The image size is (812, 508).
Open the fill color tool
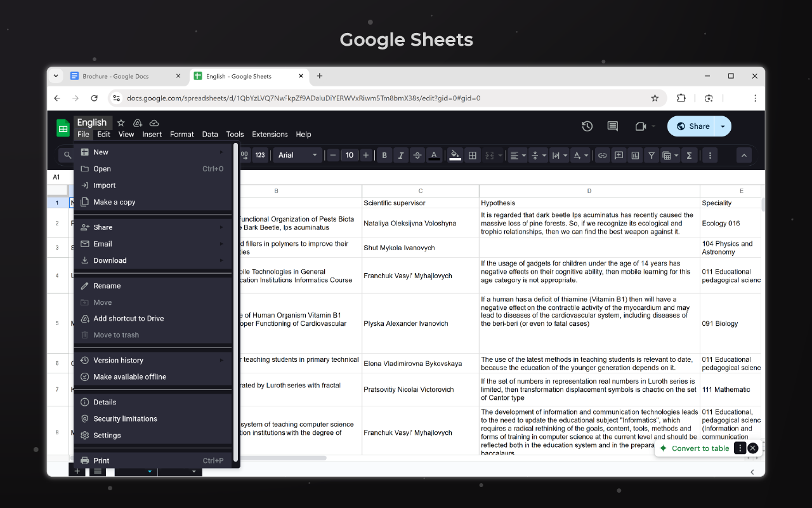click(455, 155)
